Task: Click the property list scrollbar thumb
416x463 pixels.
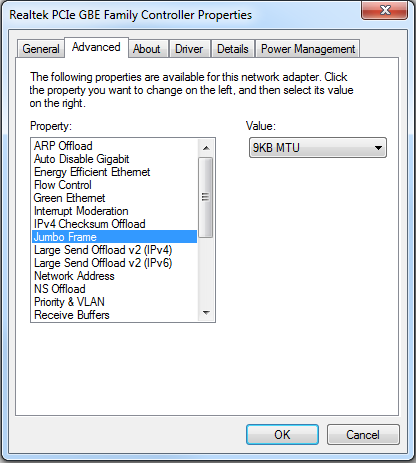Action: pyautogui.click(x=206, y=197)
